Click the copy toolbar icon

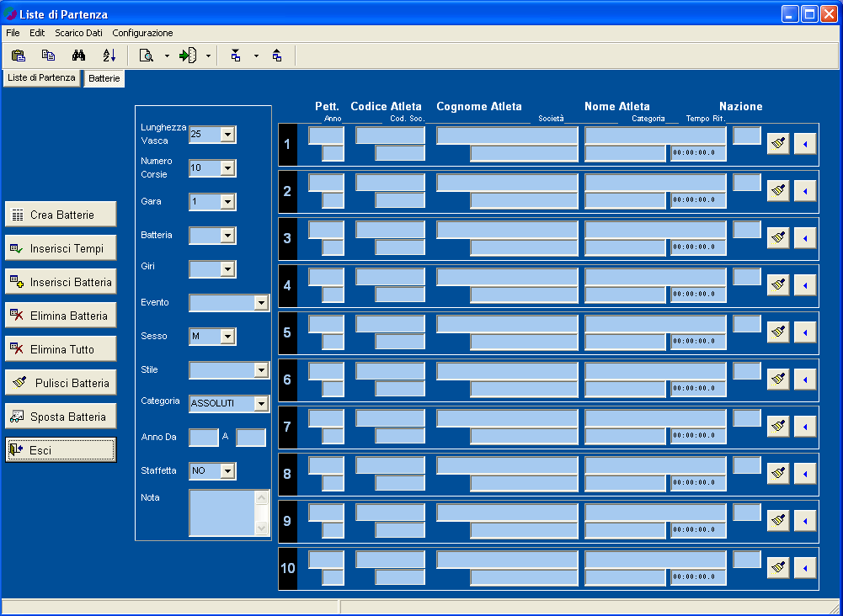(49, 56)
